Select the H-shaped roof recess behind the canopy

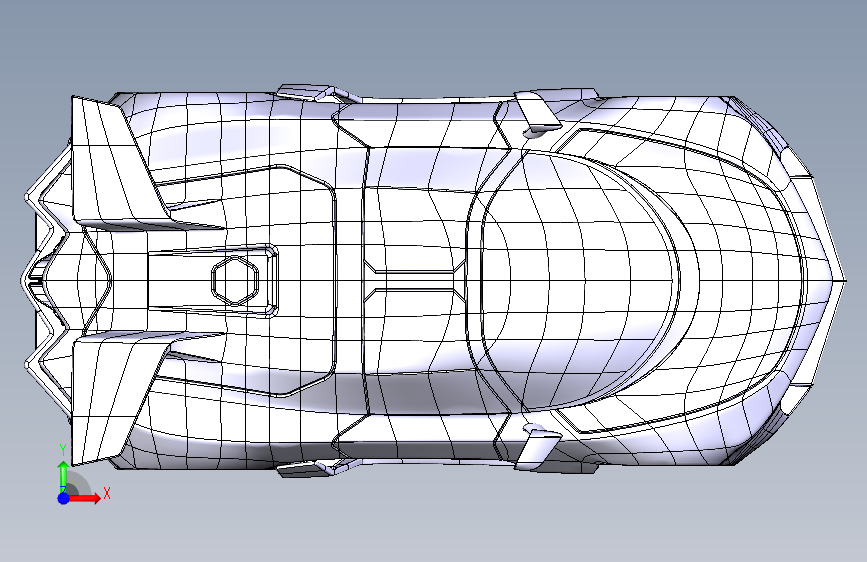414,280
